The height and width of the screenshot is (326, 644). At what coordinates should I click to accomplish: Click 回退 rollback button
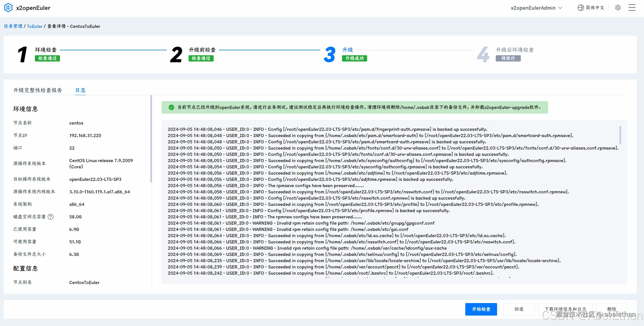pos(519,309)
